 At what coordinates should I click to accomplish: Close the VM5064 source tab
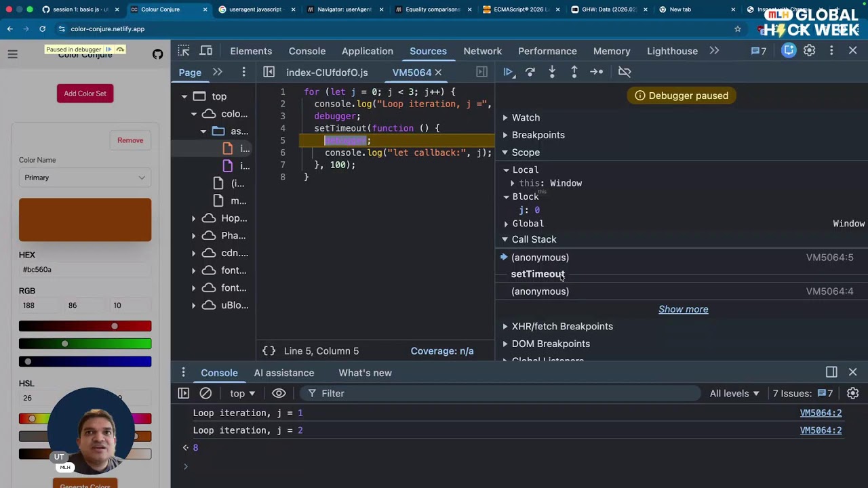tap(438, 72)
